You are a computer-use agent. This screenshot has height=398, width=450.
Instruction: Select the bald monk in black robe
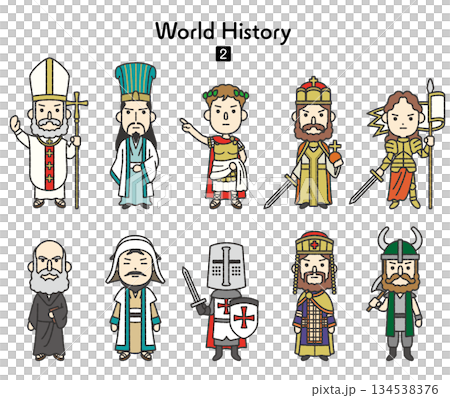point(49,300)
